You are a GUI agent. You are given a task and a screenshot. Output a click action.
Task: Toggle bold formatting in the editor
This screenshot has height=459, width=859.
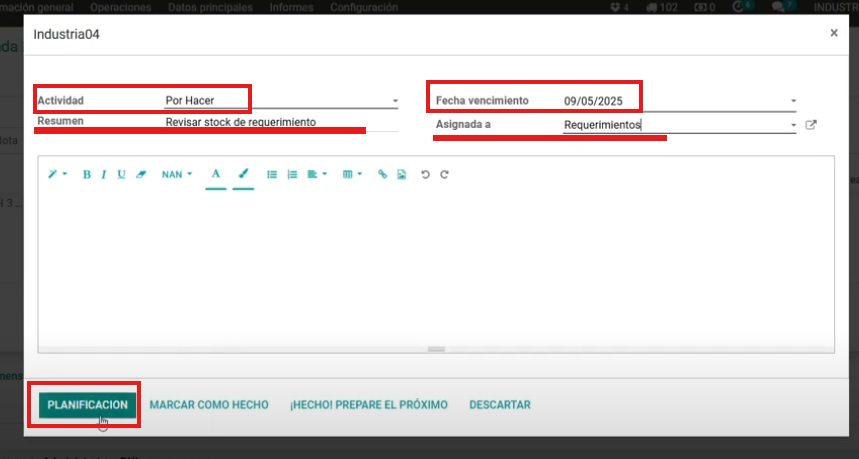(x=87, y=174)
